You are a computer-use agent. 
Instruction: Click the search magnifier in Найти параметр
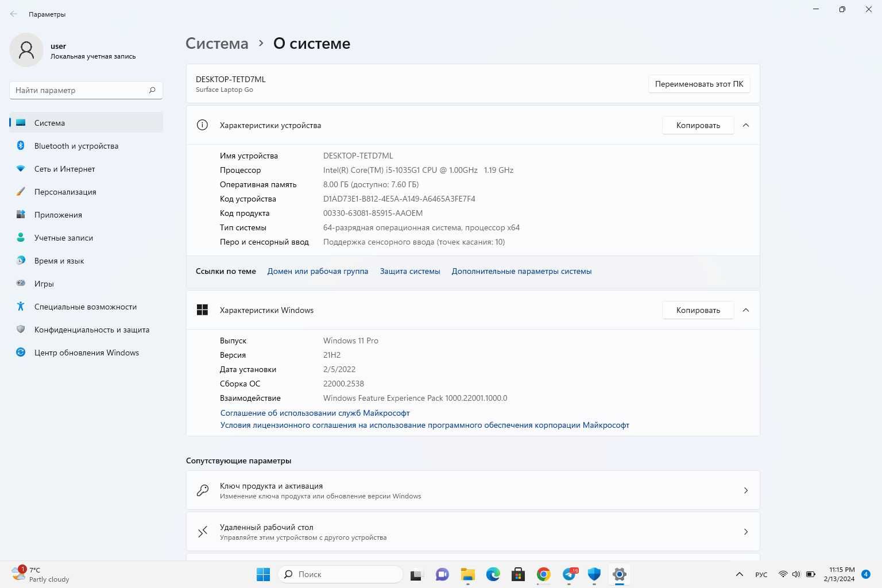tap(152, 90)
